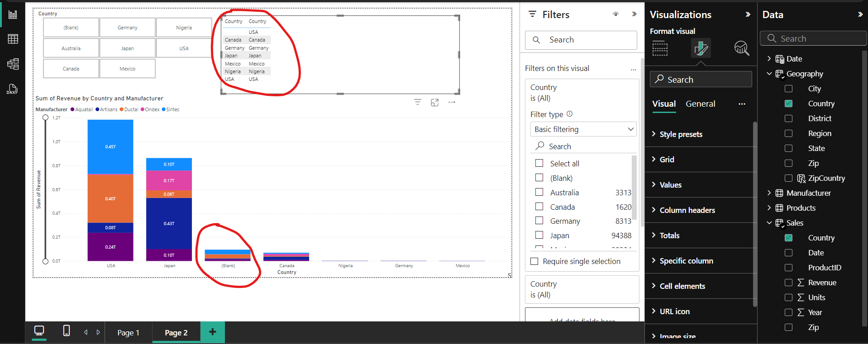Image resolution: width=868 pixels, height=344 pixels.
Task: Check the Select all filter checkbox
Action: click(x=539, y=163)
